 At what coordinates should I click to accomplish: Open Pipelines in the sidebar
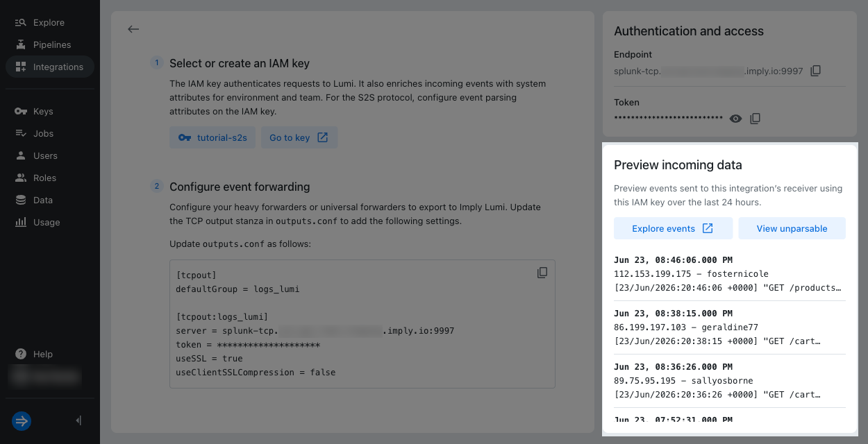[x=50, y=44]
